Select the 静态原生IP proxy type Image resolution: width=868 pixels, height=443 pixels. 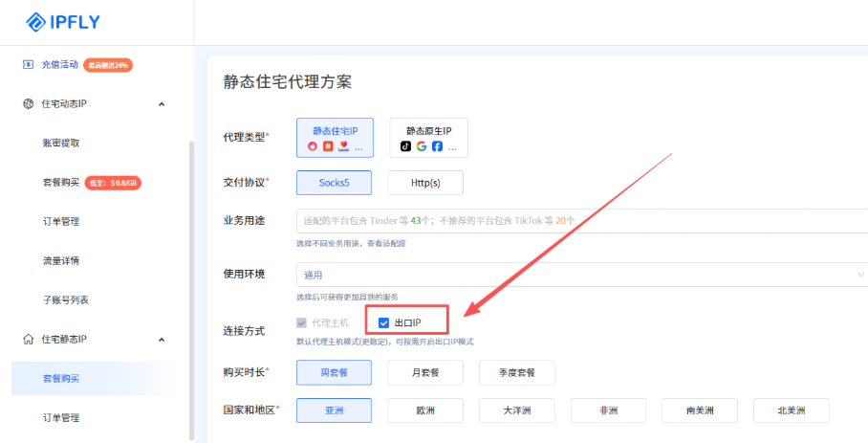(x=428, y=138)
